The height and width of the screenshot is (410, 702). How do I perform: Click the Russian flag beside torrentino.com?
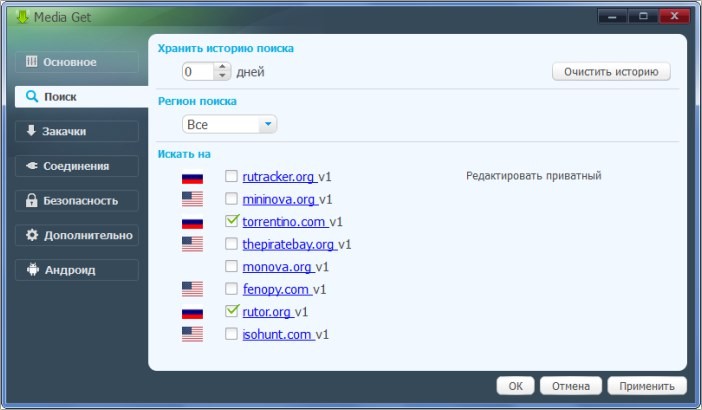pos(192,222)
